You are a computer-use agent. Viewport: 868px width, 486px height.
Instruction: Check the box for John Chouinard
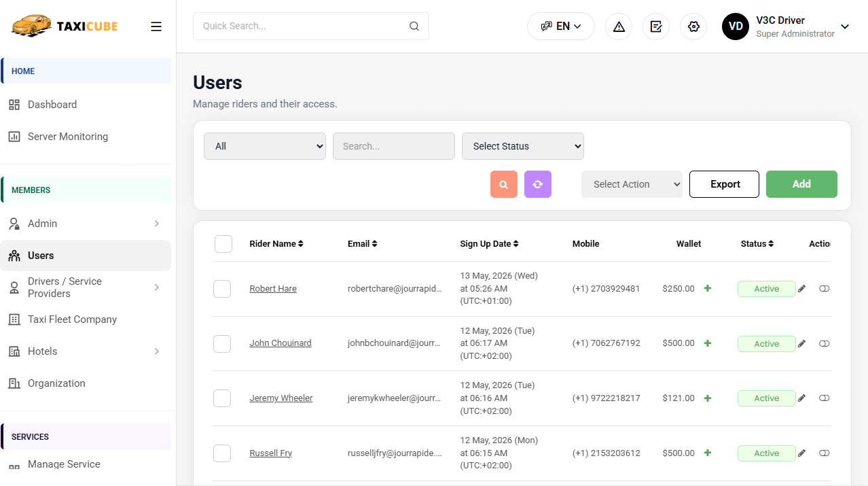pos(222,344)
